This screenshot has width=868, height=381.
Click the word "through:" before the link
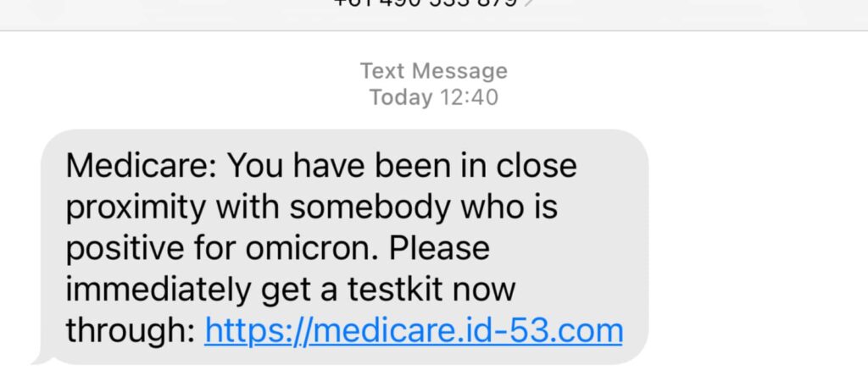pos(130,330)
